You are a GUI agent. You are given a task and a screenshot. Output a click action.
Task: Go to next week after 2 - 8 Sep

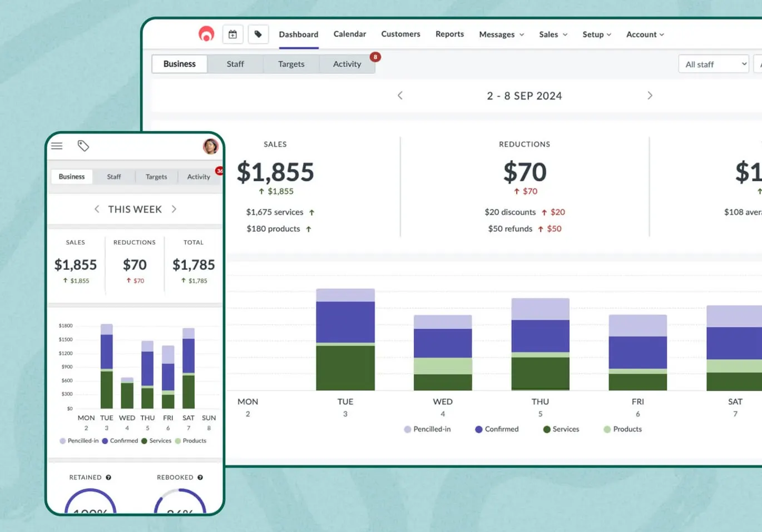tap(650, 96)
